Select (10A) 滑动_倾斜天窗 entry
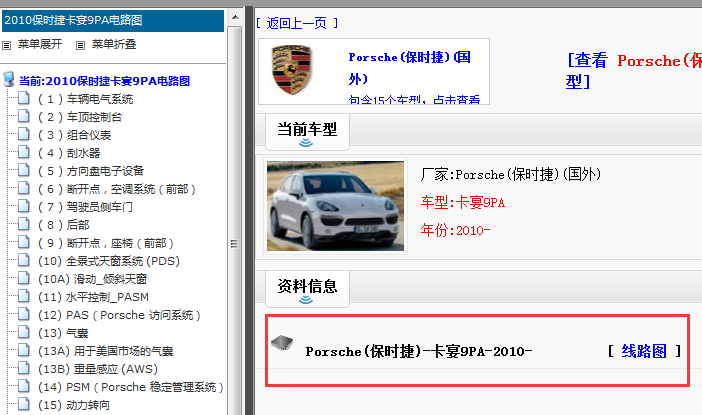Viewport: 702px width, 415px height. pyautogui.click(x=93, y=279)
